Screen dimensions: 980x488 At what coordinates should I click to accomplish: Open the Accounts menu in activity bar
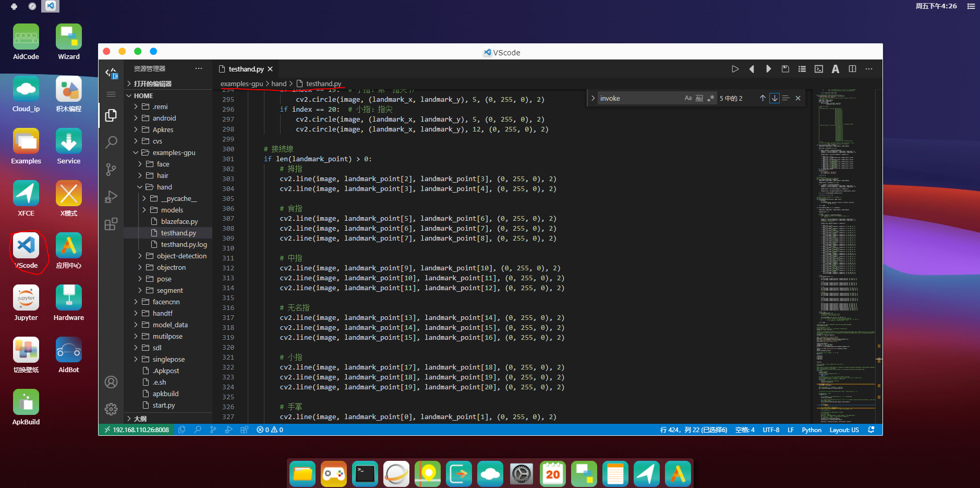(x=111, y=382)
